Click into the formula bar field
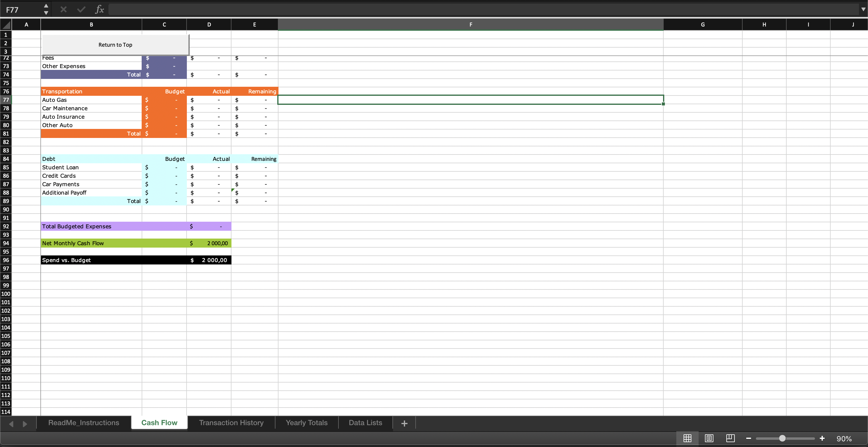This screenshot has width=868, height=447. 483,9
